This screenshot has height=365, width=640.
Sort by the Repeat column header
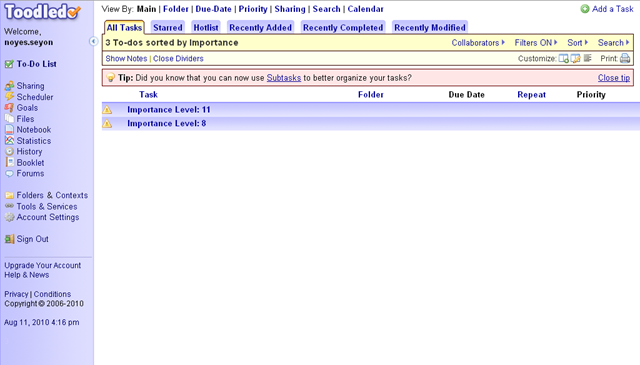point(531,94)
